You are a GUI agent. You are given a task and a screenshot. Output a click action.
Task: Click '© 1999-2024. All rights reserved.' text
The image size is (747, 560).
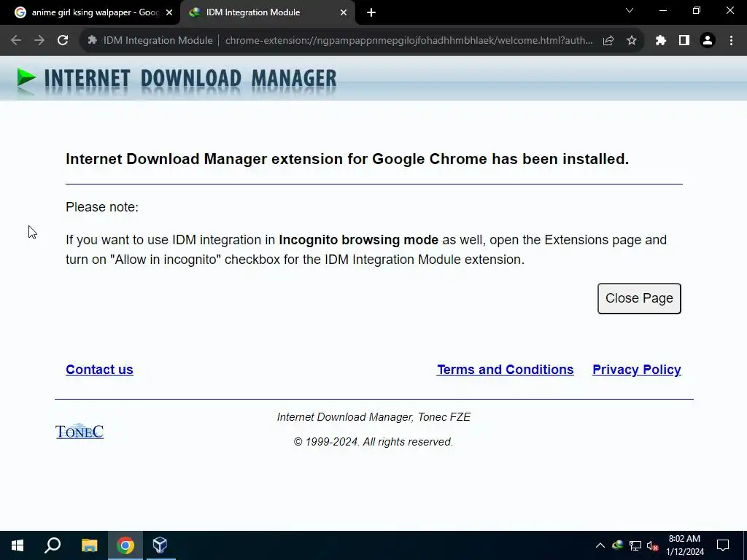coord(373,442)
